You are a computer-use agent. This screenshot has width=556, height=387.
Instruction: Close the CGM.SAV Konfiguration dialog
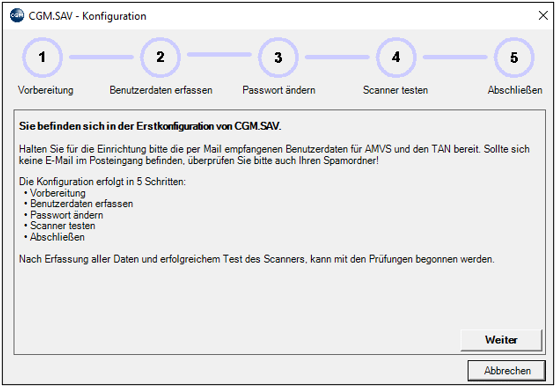tap(543, 16)
